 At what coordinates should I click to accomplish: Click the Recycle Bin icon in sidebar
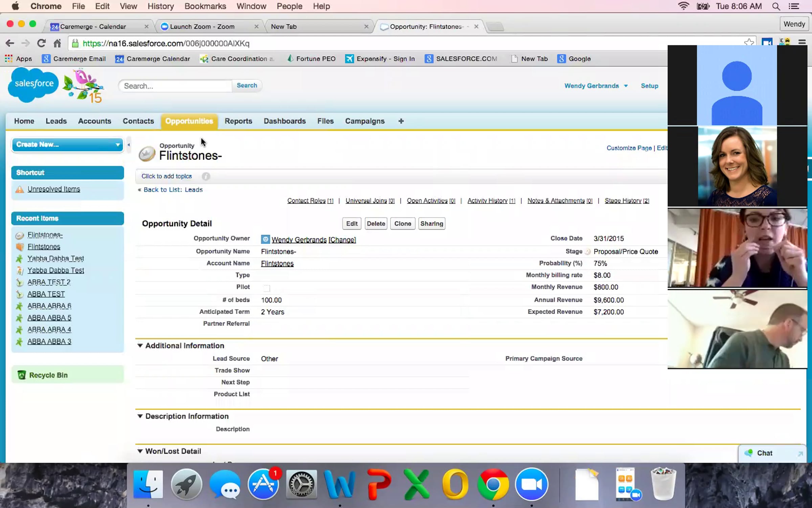pyautogui.click(x=22, y=375)
